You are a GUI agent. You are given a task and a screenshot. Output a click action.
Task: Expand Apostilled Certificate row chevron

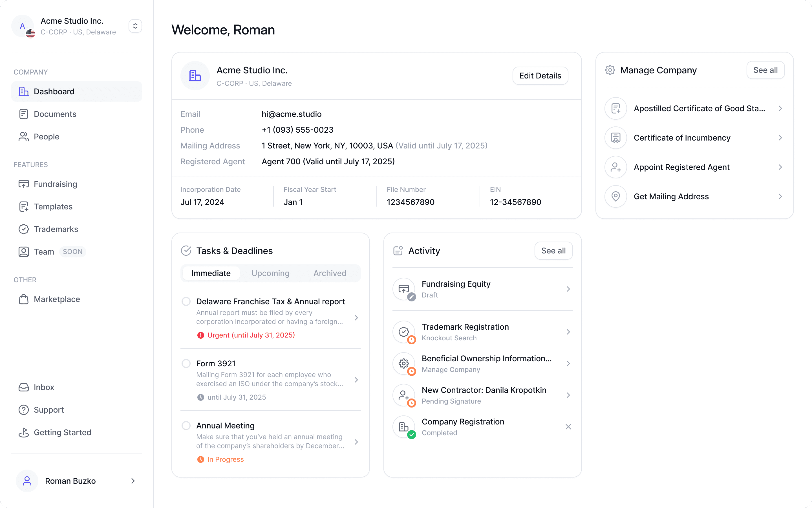tap(780, 109)
